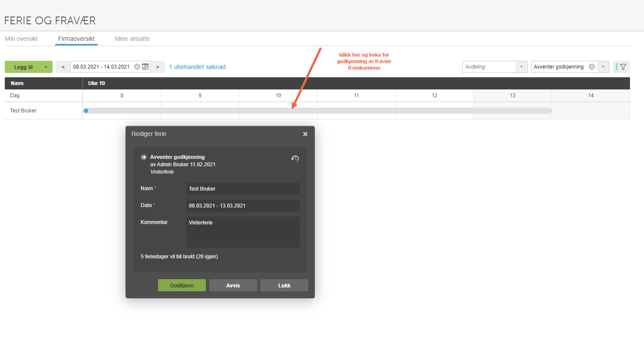This screenshot has height=356, width=644.
Task: Click day 11 column header
Action: pos(357,96)
